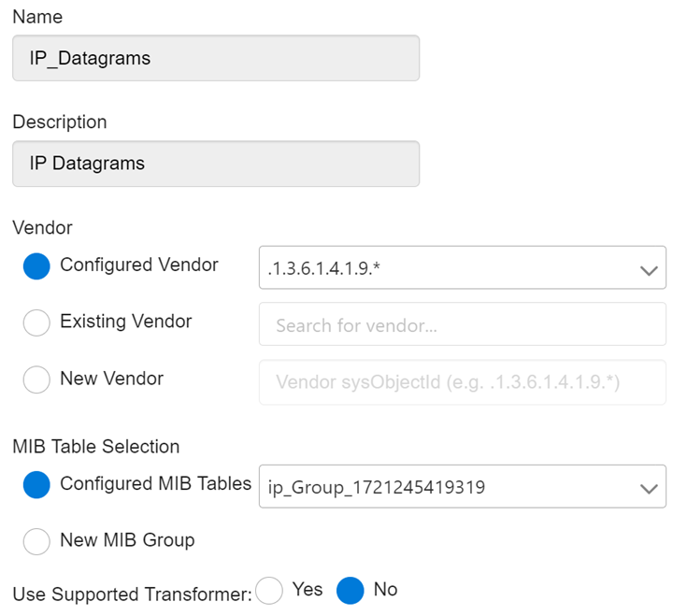
Task: Click the Use Supported Transformer label
Action: coord(132,595)
